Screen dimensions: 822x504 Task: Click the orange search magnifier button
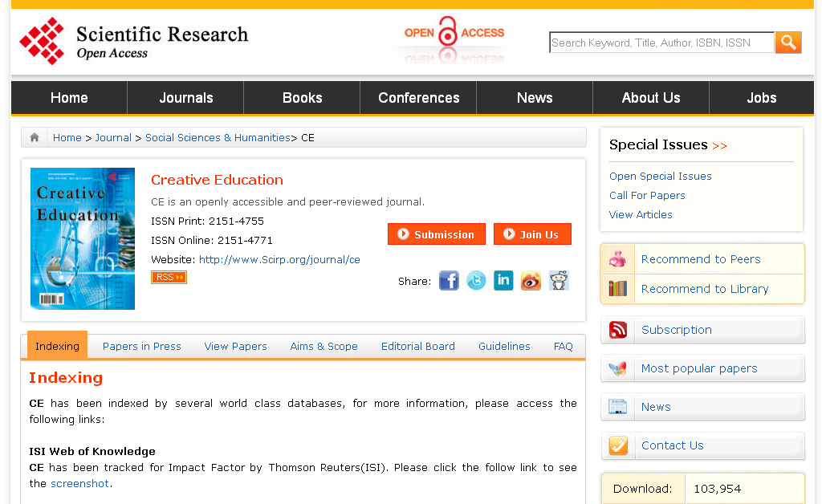[x=788, y=43]
